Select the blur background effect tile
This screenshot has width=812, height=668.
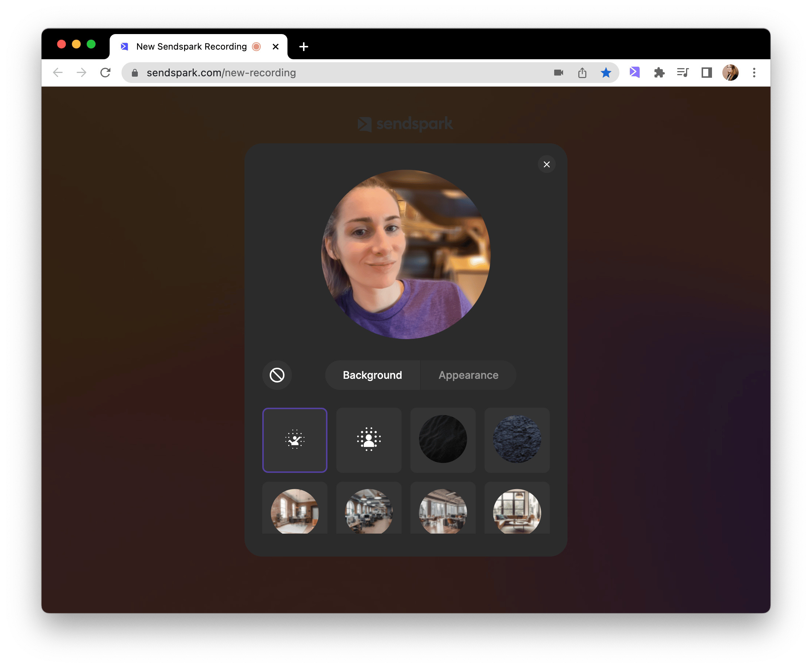[369, 440]
